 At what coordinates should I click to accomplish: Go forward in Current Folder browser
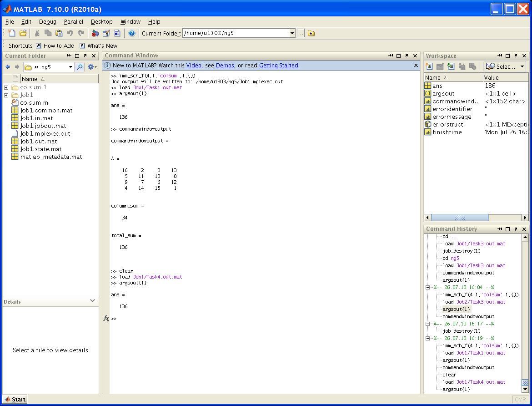coord(17,67)
